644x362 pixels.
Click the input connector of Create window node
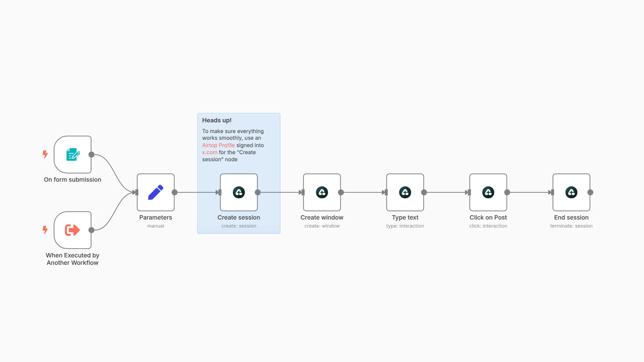(303, 192)
